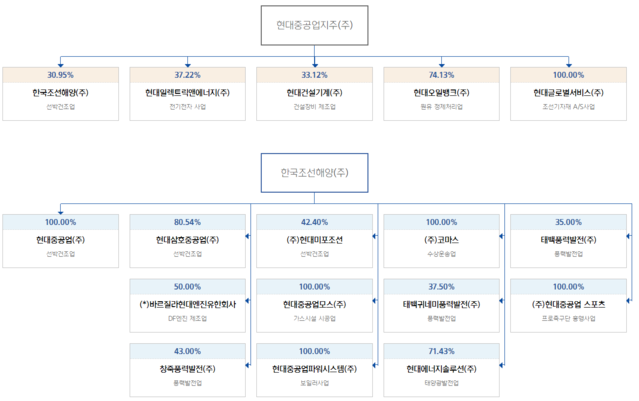The image size is (639, 401).
Task: Click 풍력발전업 under 창죽풍력발전(주)
Action: (x=187, y=383)
